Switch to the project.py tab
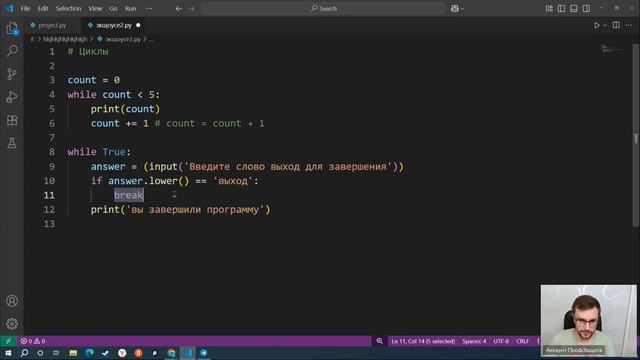Viewport: 640px width, 360px height. (x=52, y=25)
